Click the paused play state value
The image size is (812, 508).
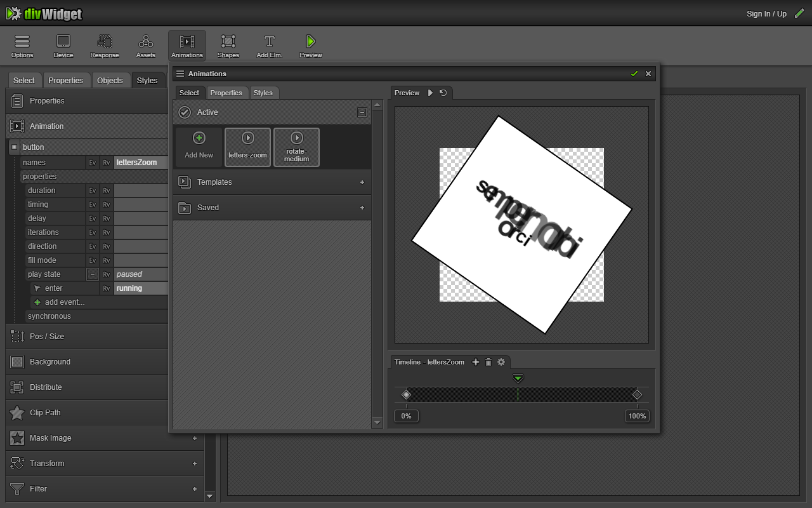[x=141, y=274]
